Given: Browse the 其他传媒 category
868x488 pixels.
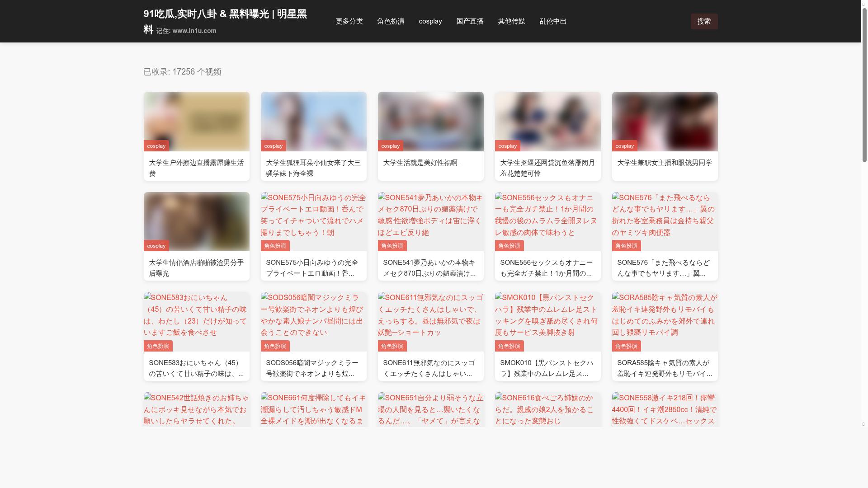Looking at the screenshot, I should (x=511, y=21).
